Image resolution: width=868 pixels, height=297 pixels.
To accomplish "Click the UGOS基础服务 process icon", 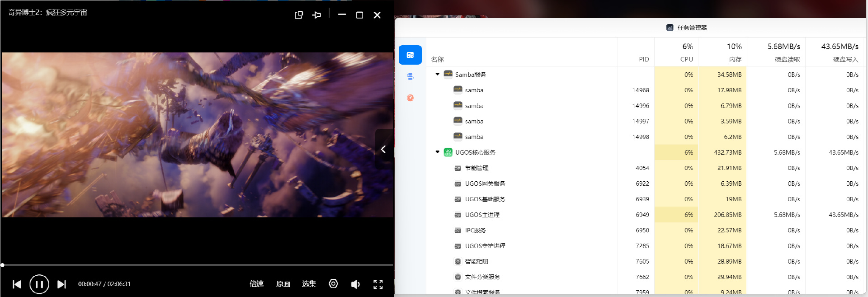I will coord(458,199).
